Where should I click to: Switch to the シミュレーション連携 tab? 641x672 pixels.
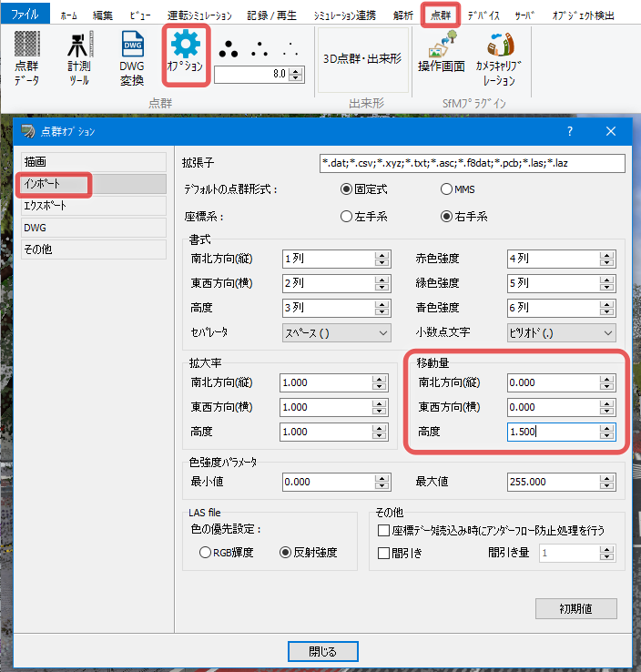tap(344, 15)
